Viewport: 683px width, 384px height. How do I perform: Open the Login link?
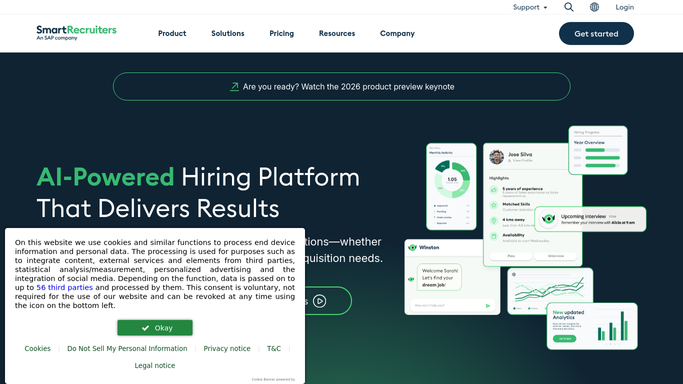624,7
